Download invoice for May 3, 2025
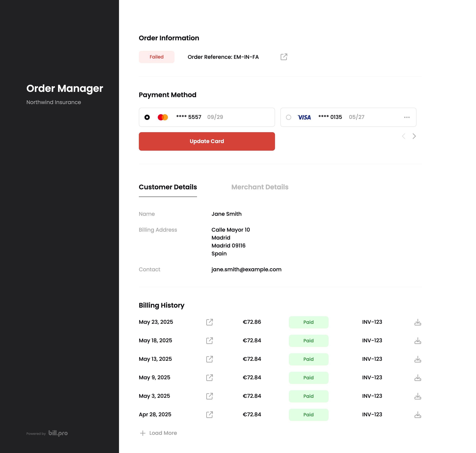Image resolution: width=476 pixels, height=453 pixels. pos(418,396)
